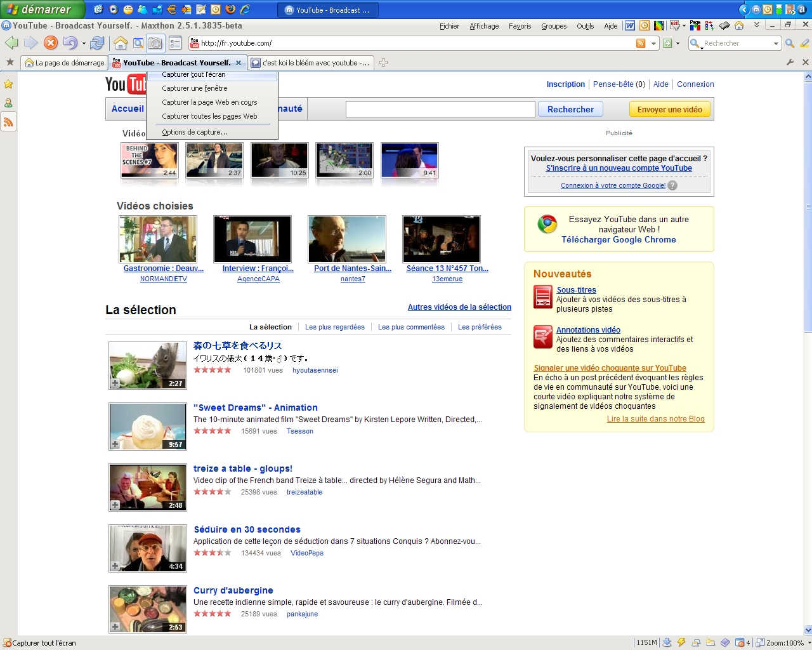Click the download arrow status bar icon
Screen dimensions: 812x650
[667, 642]
